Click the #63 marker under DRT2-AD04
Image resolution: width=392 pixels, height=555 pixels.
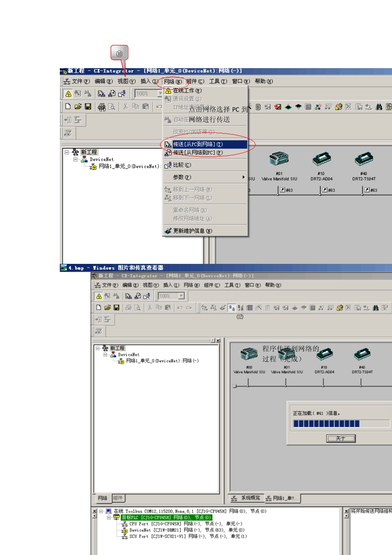tap(328, 190)
